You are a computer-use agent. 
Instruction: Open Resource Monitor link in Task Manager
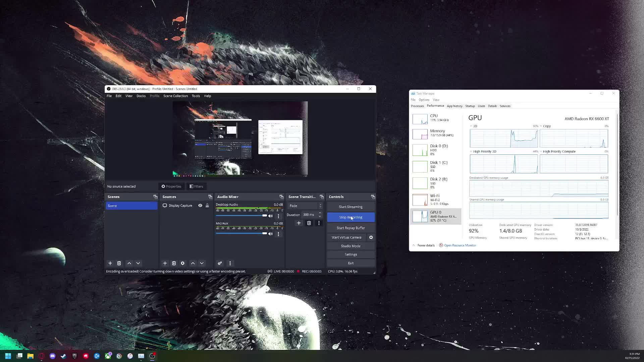tap(460, 245)
